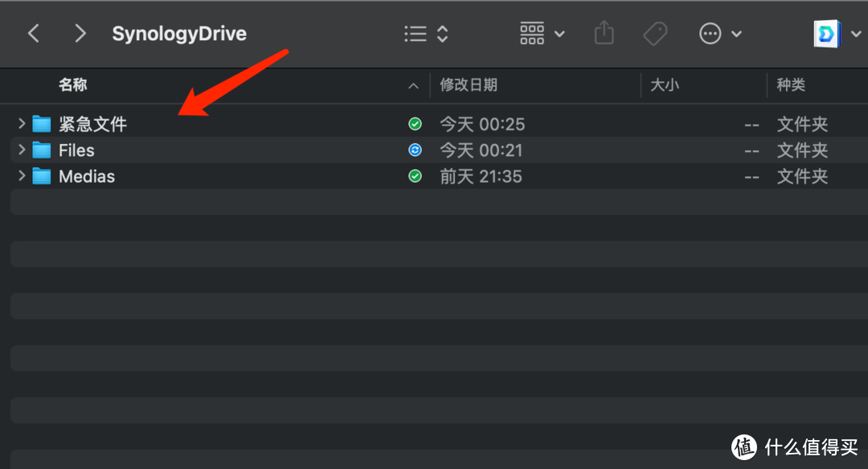Click the size value in the Medias row
Viewport: 868px width, 469px height.
[x=751, y=178]
